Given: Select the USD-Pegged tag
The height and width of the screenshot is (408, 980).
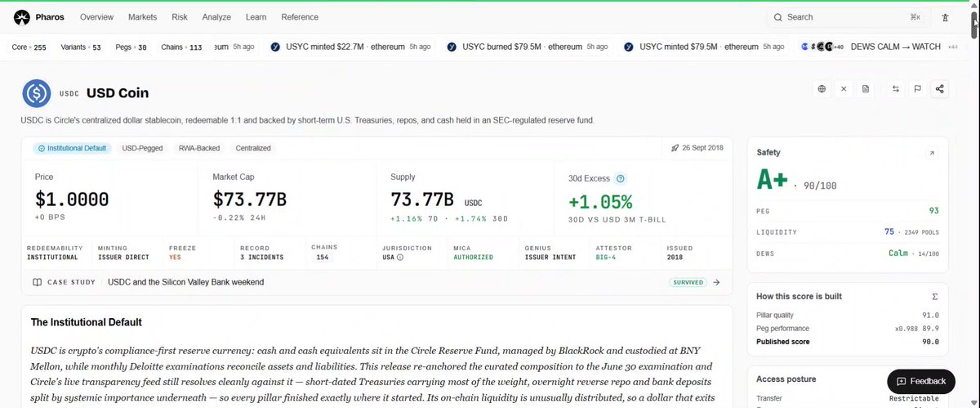Looking at the screenshot, I should point(142,148).
